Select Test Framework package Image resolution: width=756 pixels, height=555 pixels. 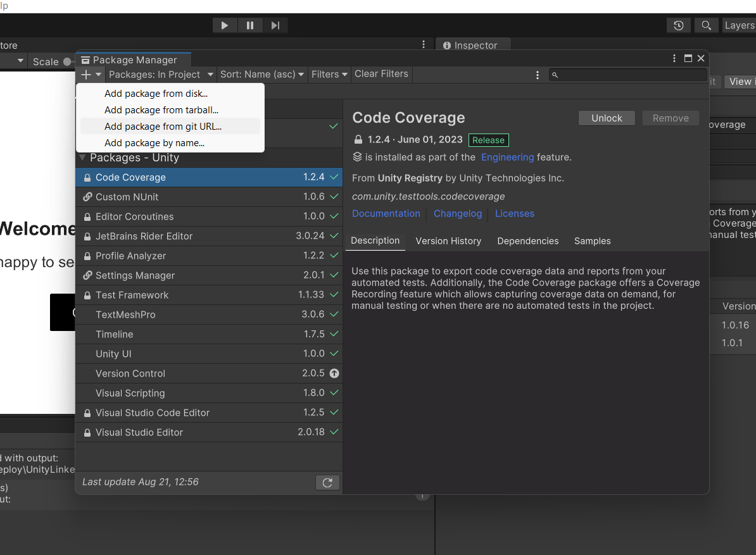(x=209, y=296)
